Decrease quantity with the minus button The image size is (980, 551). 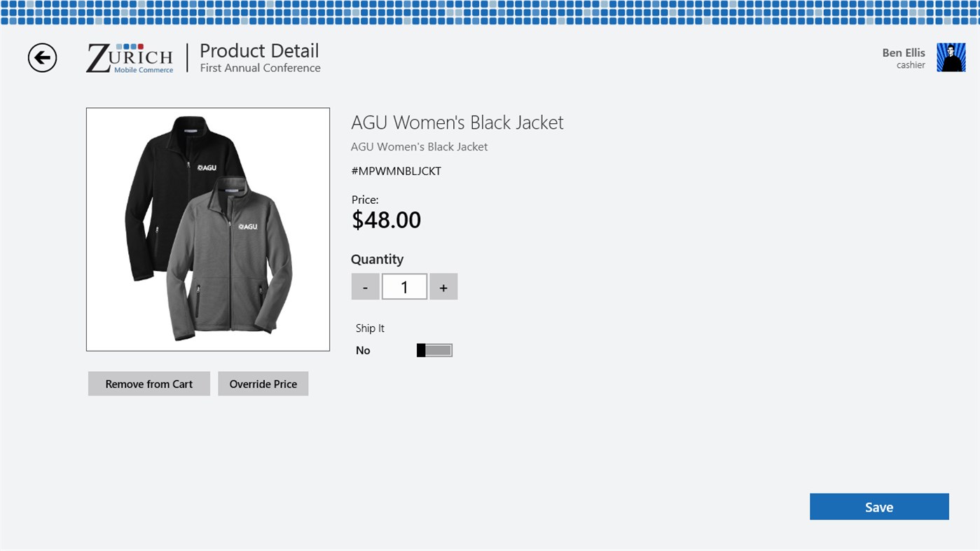(x=365, y=287)
